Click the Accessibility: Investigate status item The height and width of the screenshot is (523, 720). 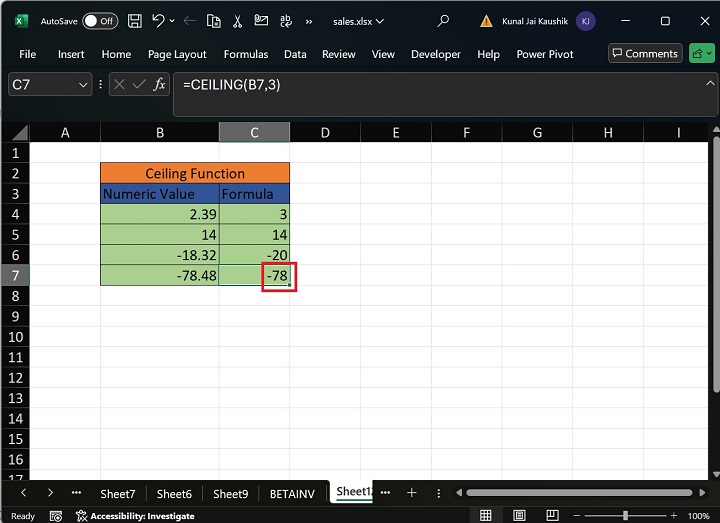(x=135, y=516)
